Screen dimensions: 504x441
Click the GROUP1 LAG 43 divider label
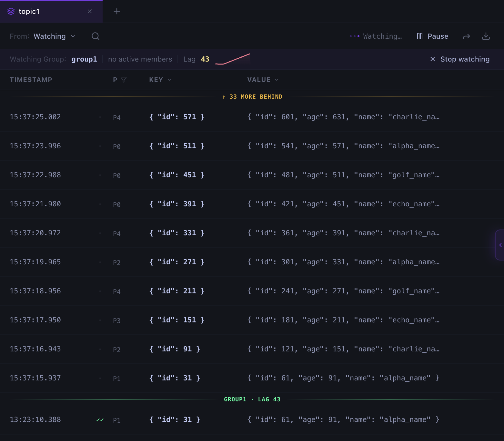click(252, 399)
